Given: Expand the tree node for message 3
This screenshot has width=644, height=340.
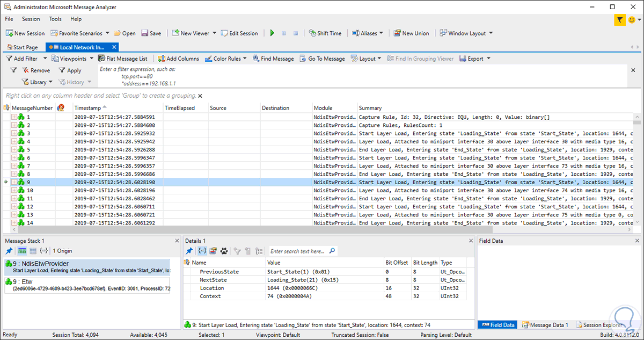Looking at the screenshot, I should point(14,133).
